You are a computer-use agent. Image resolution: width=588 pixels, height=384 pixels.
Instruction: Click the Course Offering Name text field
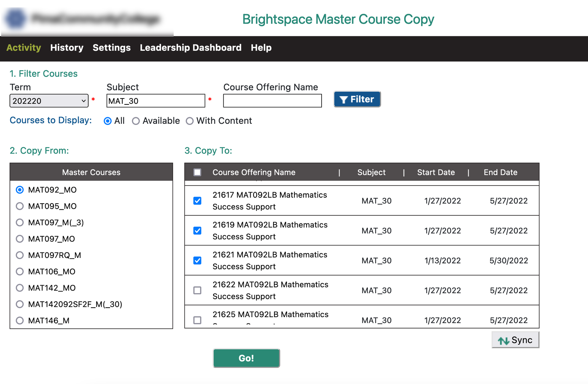272,101
